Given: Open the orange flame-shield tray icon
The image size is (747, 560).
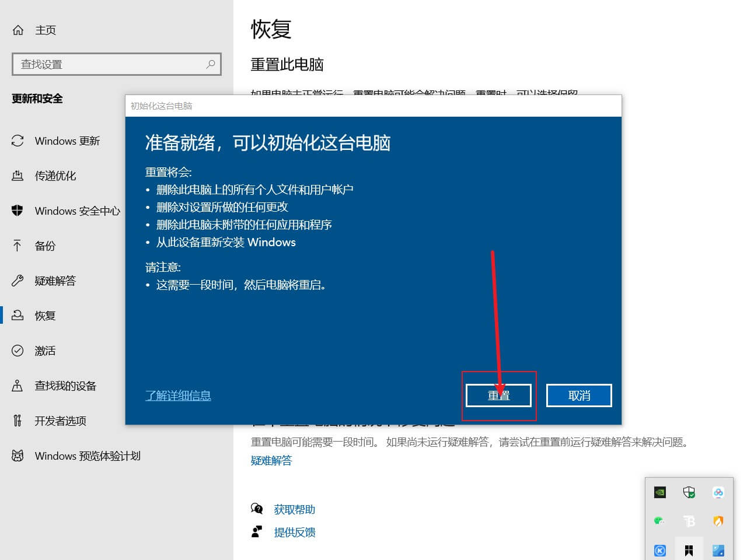Looking at the screenshot, I should (x=718, y=521).
